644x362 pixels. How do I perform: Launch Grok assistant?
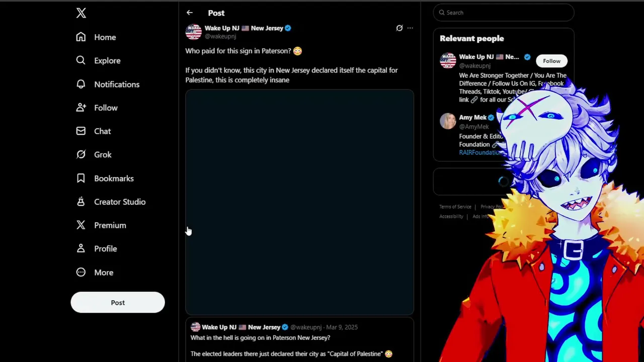(94, 155)
